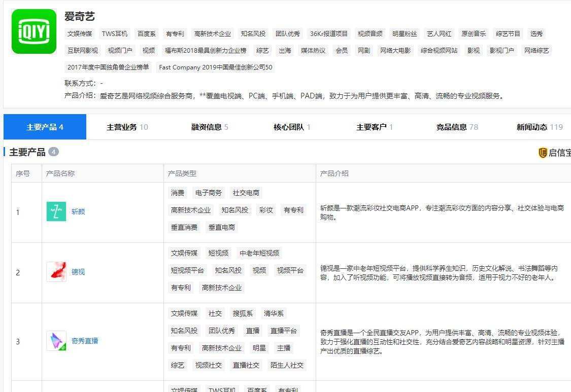Click the 爱奇艺 company title
The image size is (571, 392).
[x=79, y=16]
